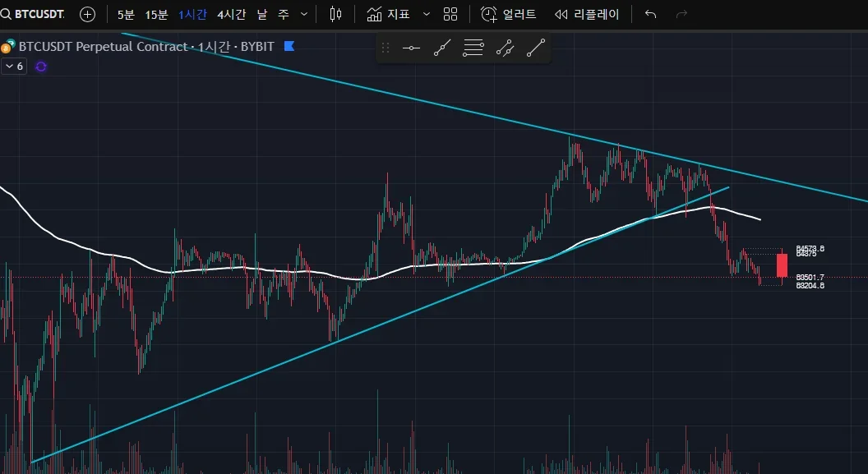The width and height of the screenshot is (868, 474).
Task: Expand the collapsed 6 indicators legend
Action: [14, 67]
